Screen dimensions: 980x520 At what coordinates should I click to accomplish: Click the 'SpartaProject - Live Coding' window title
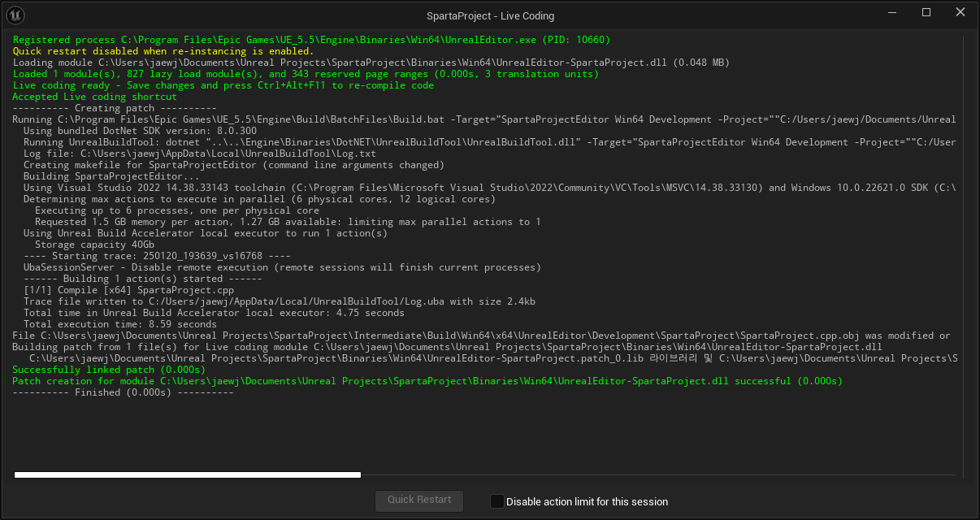[x=490, y=15]
